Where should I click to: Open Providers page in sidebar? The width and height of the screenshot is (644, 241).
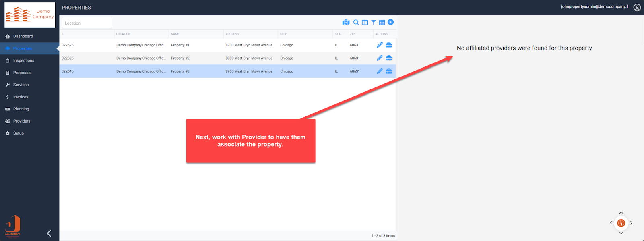click(21, 121)
